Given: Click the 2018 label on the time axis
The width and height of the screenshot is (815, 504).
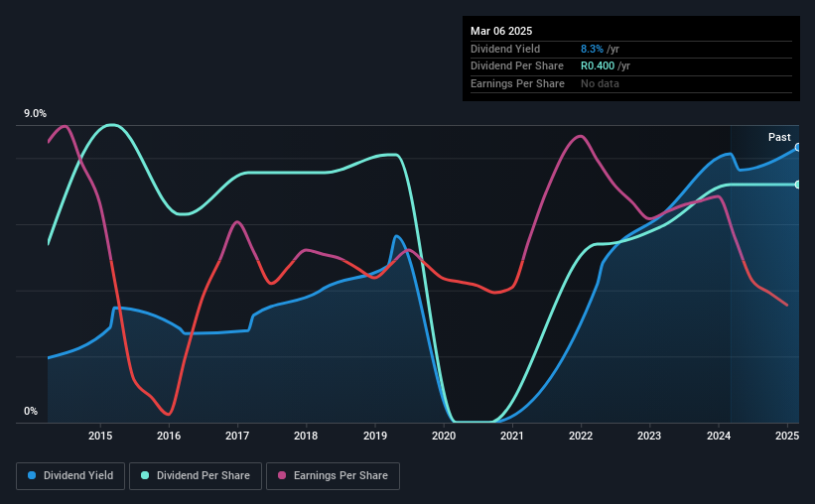Looking at the screenshot, I should pyautogui.click(x=306, y=436).
